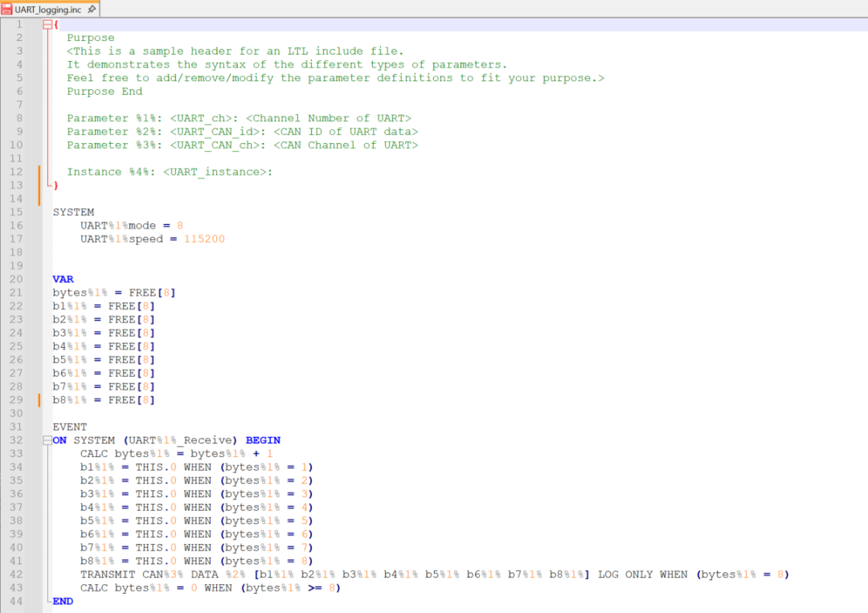Image resolution: width=868 pixels, height=613 pixels.
Task: Click the END keyword on the last line
Action: [63, 601]
